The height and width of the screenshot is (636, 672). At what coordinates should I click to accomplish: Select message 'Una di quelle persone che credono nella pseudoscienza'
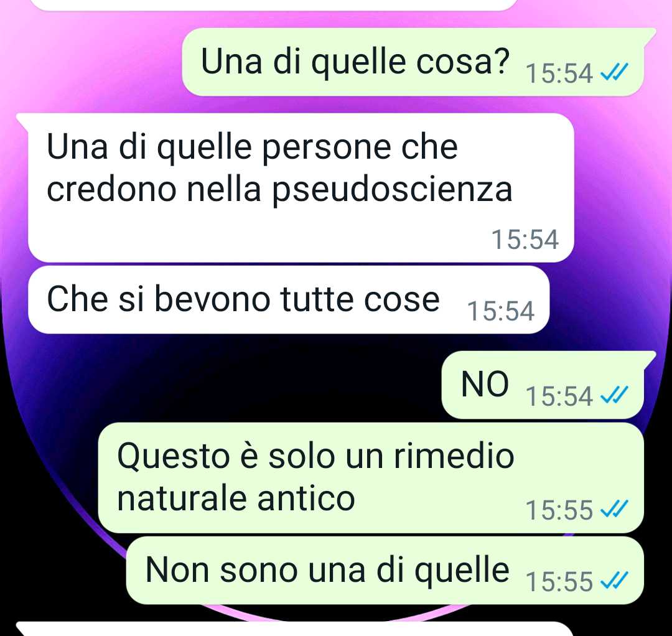pos(301,188)
